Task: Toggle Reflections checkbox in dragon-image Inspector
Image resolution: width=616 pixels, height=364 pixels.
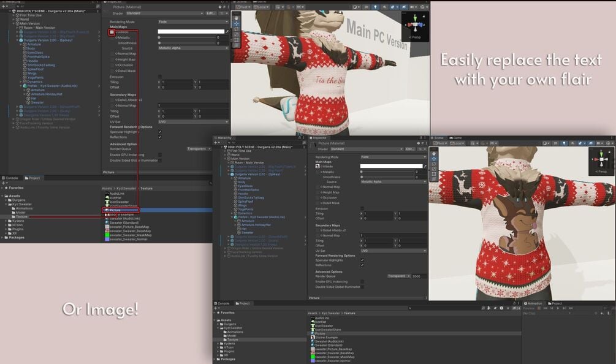Action: click(362, 265)
